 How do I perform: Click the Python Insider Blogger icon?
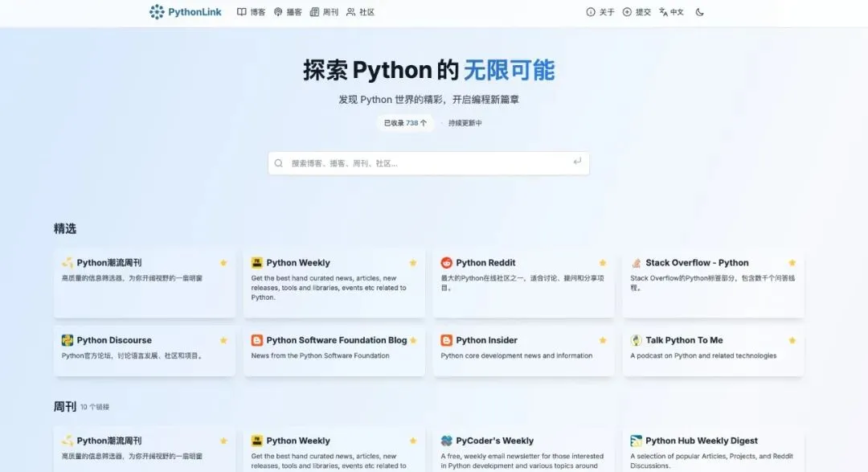tap(447, 340)
